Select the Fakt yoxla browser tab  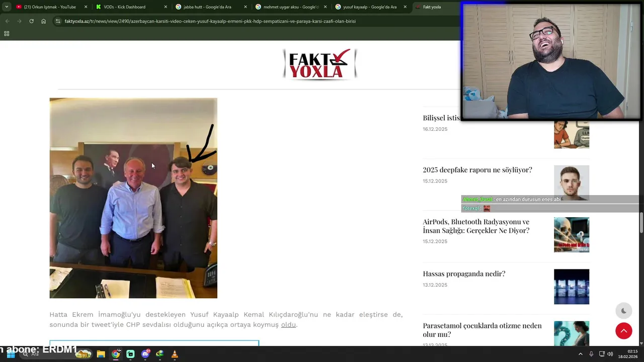click(436, 7)
